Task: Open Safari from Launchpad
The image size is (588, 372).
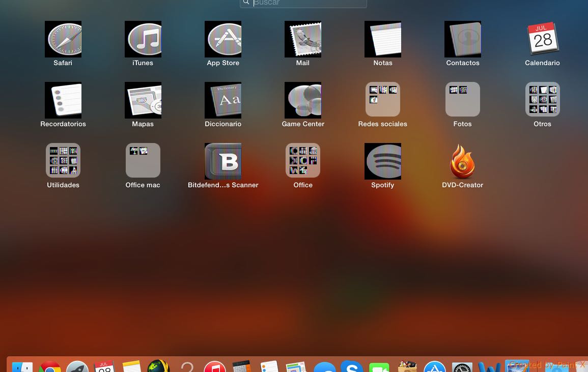Action: pyautogui.click(x=63, y=39)
